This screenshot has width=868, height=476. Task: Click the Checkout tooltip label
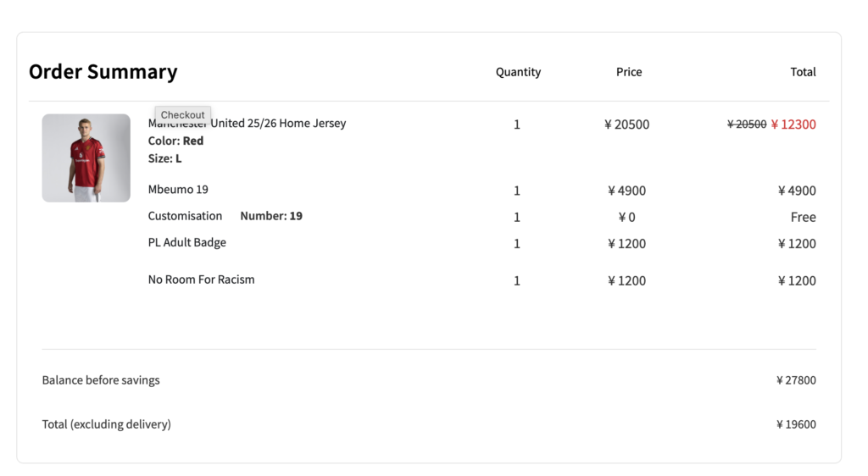tap(183, 115)
